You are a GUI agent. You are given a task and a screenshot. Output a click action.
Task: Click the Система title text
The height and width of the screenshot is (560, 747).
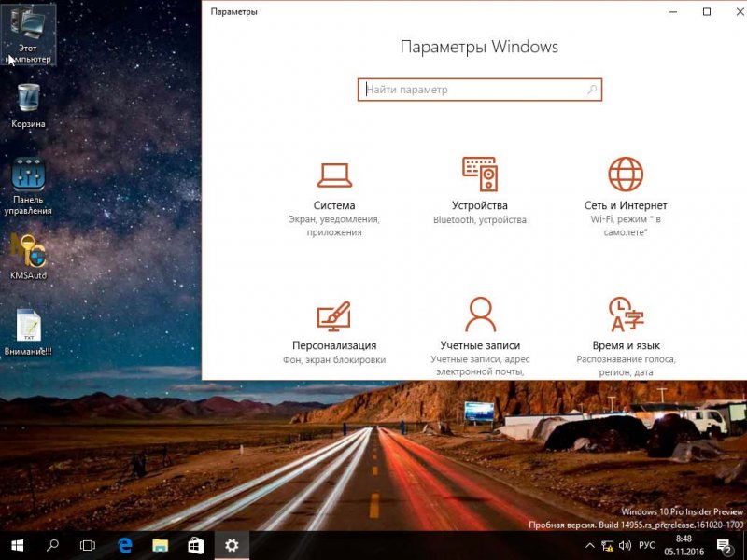(x=334, y=205)
